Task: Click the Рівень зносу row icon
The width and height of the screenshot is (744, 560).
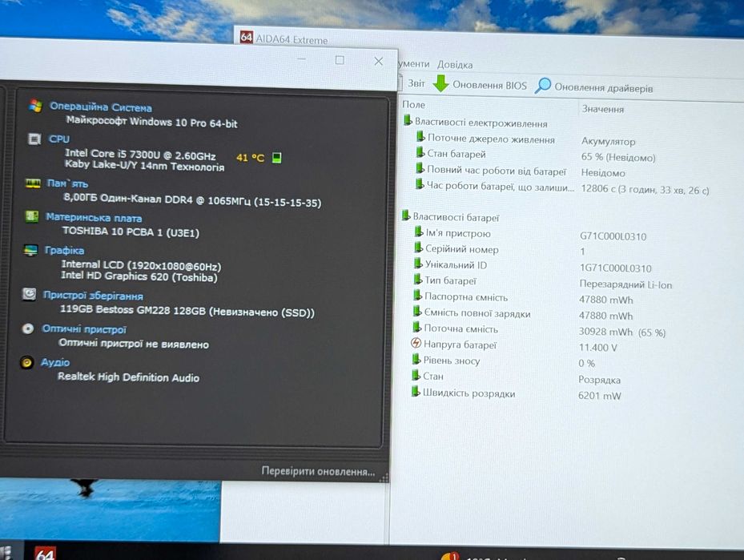Action: pos(416,359)
